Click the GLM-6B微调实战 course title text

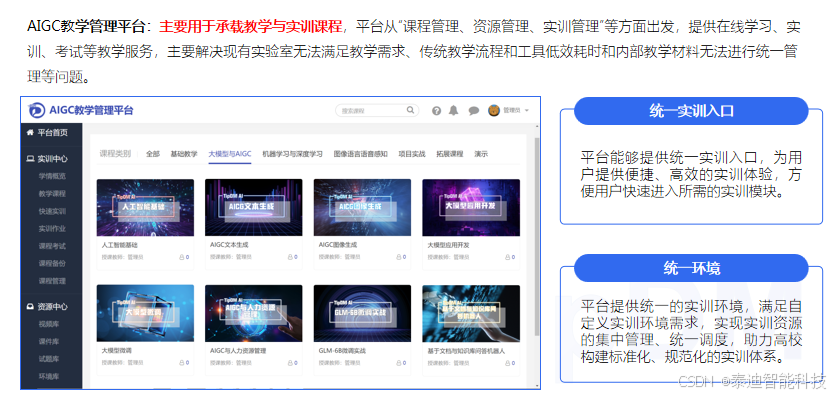(341, 351)
